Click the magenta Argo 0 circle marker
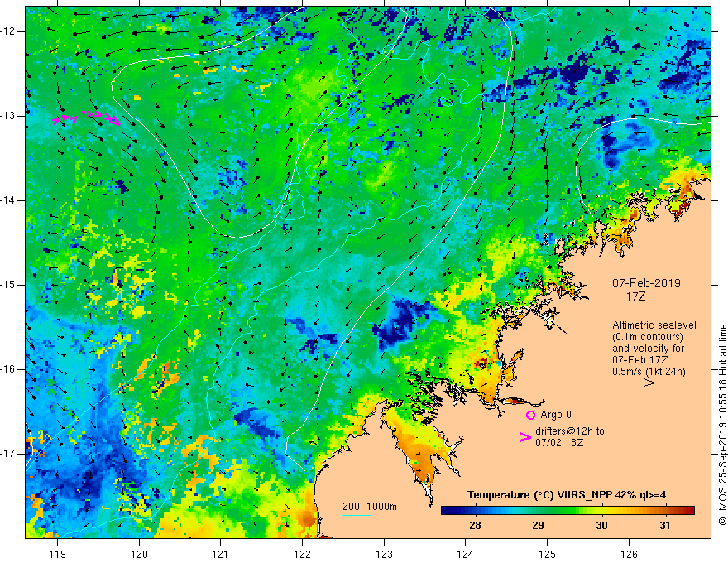This screenshot has height=563, width=728. click(530, 415)
